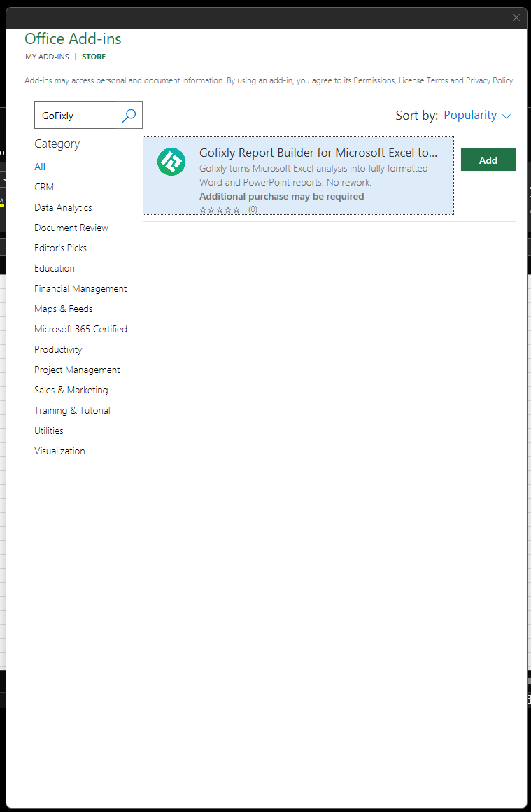Select the Visualization category
This screenshot has width=531, height=812.
pos(59,451)
